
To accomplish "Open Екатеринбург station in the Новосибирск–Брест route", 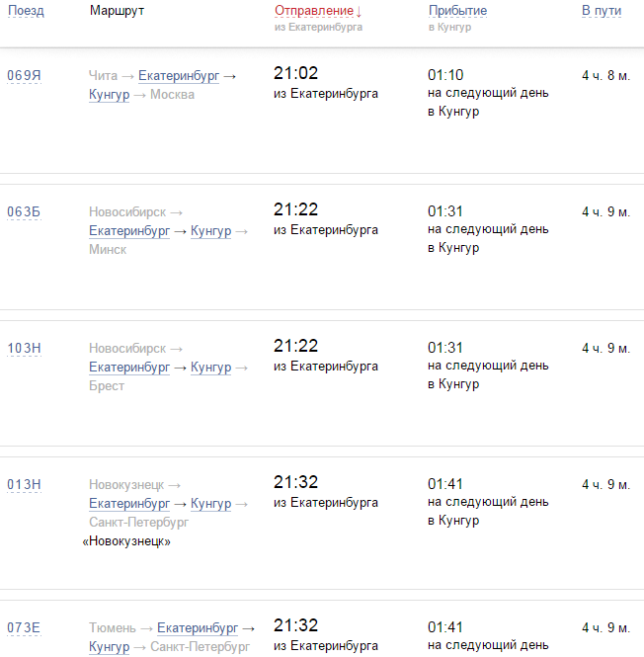I will (x=129, y=368).
